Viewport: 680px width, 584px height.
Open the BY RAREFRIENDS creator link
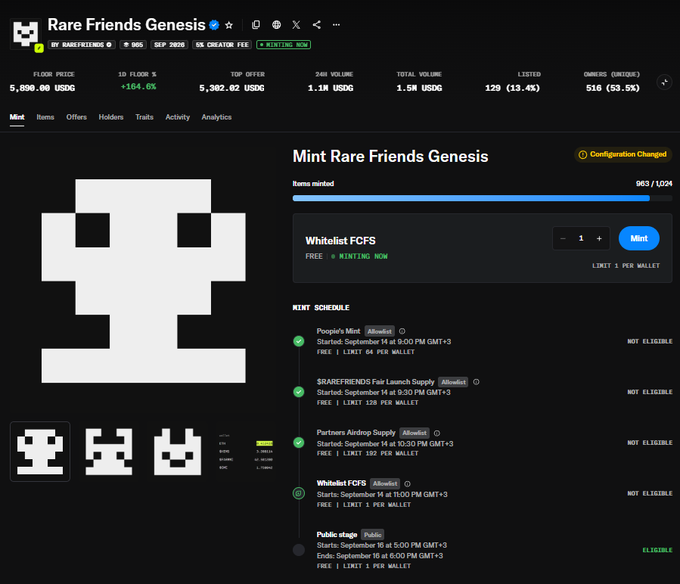point(82,45)
